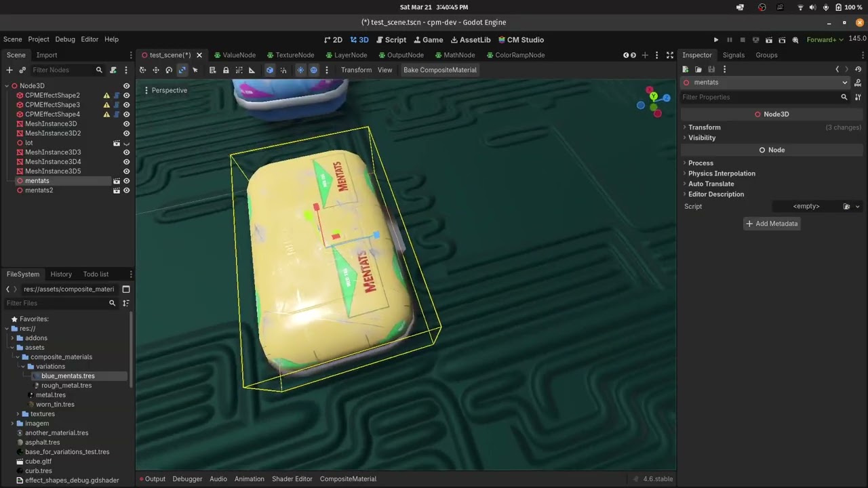Expand the textures folder in FileSystem

click(18, 414)
